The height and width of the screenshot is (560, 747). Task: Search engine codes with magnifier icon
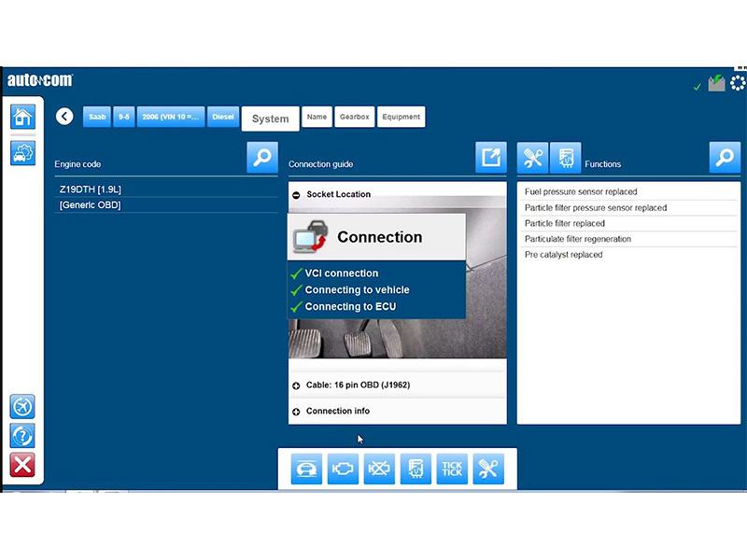[x=262, y=157]
